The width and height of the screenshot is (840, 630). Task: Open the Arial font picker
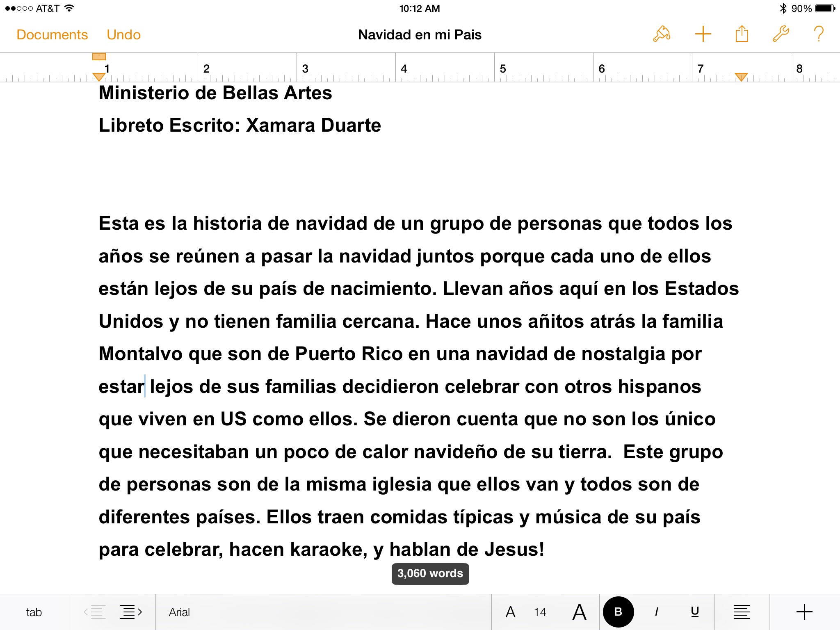click(x=180, y=612)
